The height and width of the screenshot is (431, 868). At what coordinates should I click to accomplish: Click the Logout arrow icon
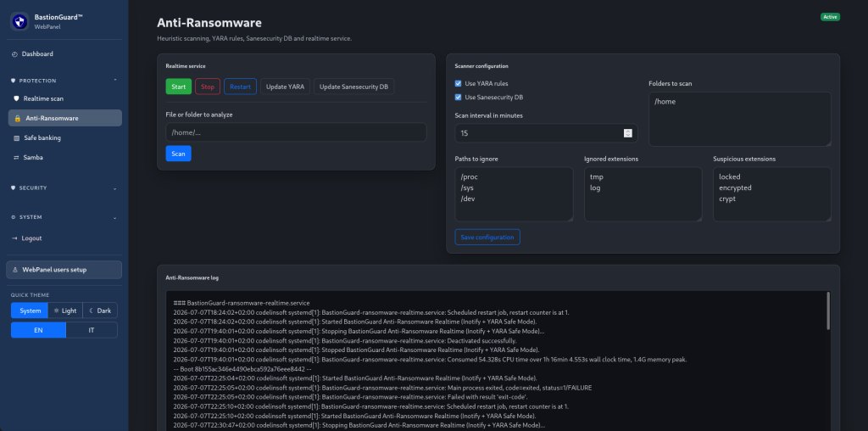point(14,238)
